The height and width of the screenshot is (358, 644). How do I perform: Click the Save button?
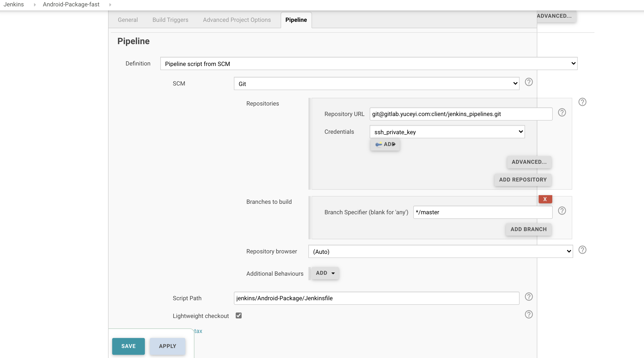[x=128, y=346]
